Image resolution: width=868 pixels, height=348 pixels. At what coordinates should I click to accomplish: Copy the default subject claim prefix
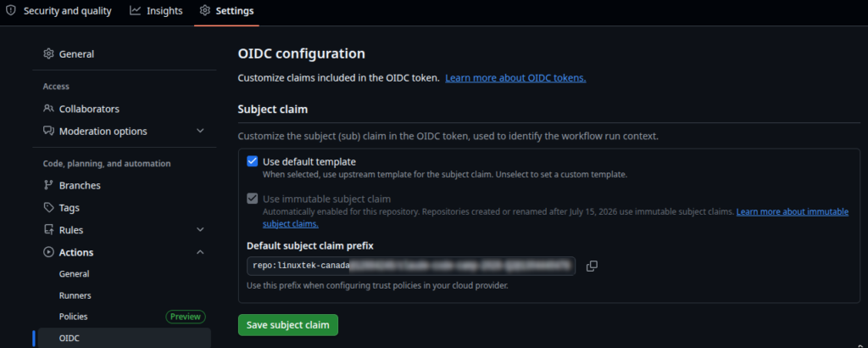tap(592, 266)
